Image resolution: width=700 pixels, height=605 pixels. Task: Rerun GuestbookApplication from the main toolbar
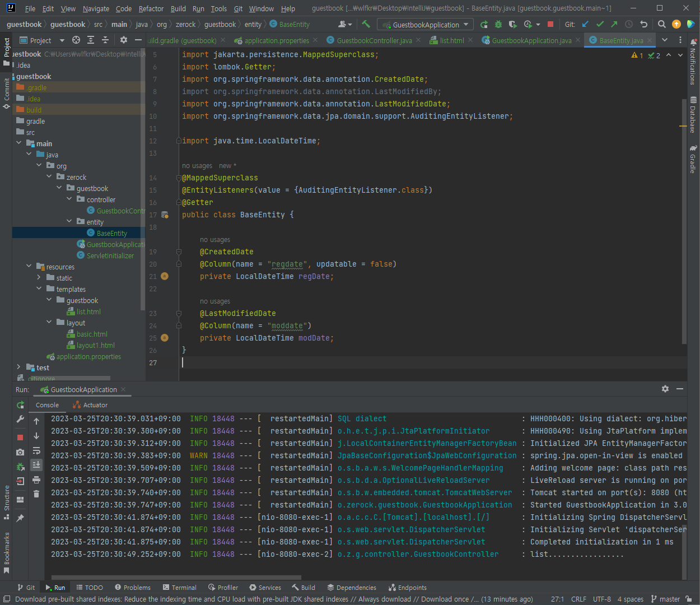(484, 24)
